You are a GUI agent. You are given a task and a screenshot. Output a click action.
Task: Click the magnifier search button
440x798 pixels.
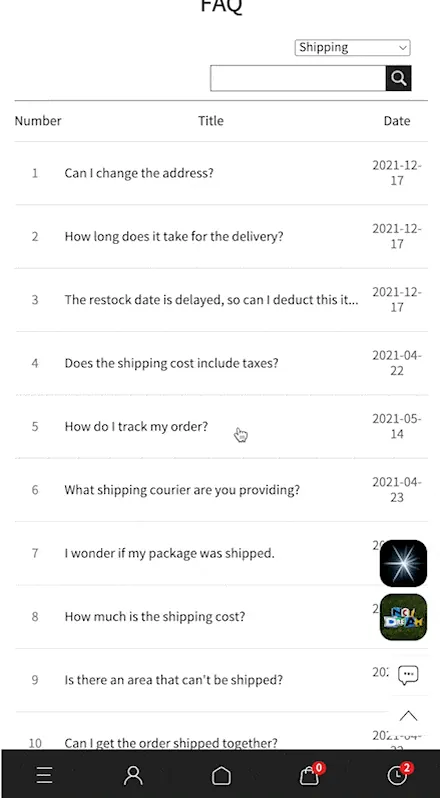[398, 78]
